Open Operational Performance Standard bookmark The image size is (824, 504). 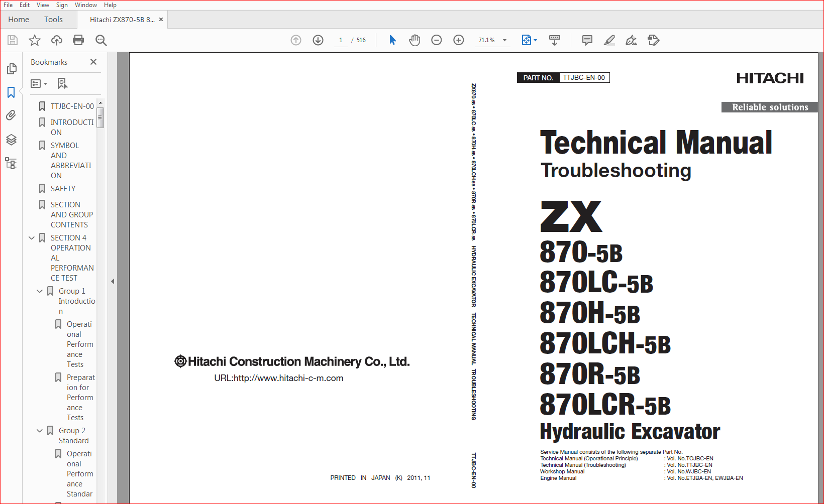80,474
